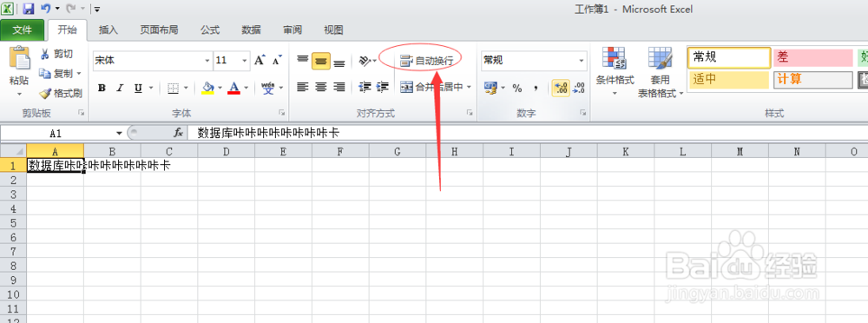Click Decrease Decimal icon
This screenshot has width=868, height=323.
[579, 88]
